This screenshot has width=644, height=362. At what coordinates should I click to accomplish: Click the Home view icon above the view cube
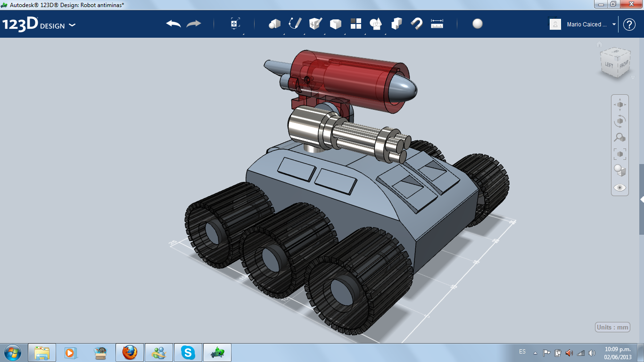(599, 45)
